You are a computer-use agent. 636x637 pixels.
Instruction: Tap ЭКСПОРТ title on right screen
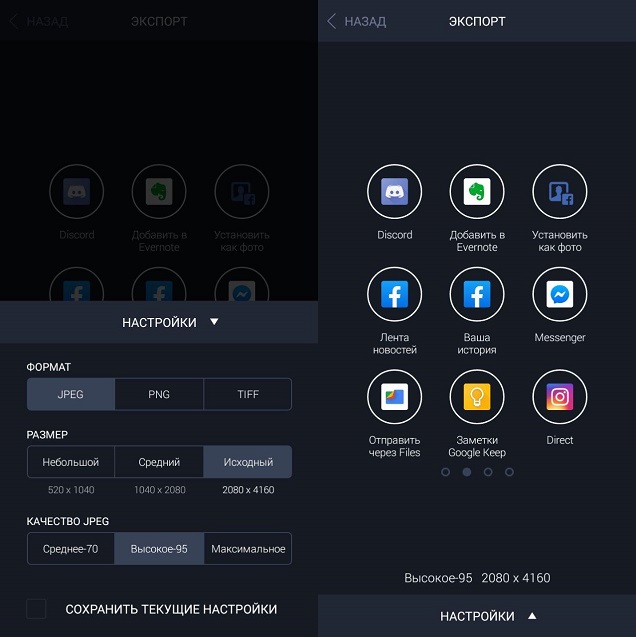[x=477, y=21]
